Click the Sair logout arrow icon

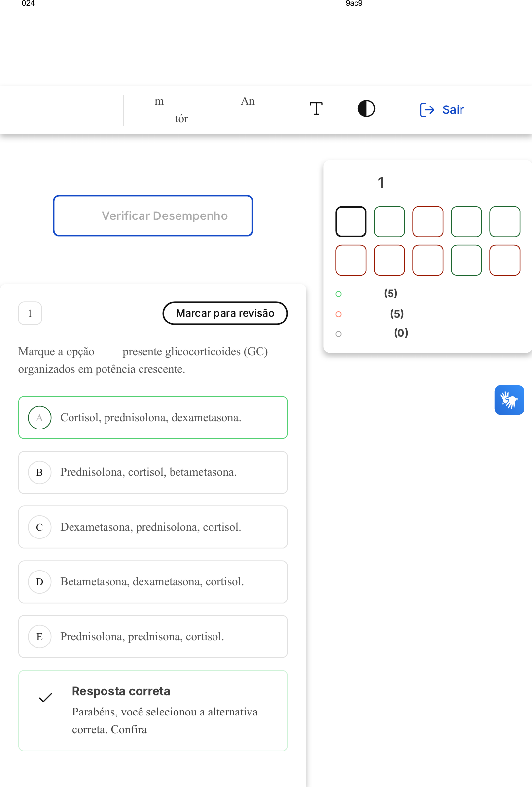click(x=426, y=109)
